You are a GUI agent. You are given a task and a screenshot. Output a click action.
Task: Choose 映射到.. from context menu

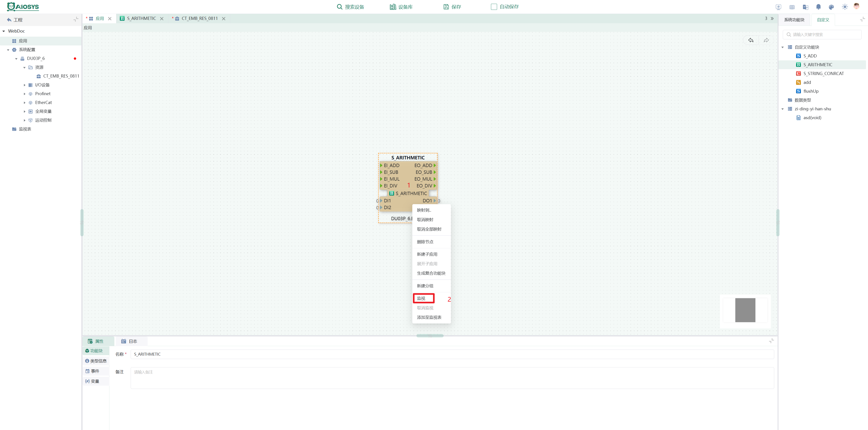tap(431, 210)
